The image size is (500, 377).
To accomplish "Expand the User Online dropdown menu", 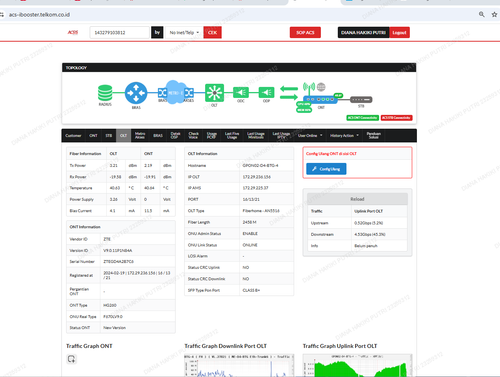I will coord(310,136).
